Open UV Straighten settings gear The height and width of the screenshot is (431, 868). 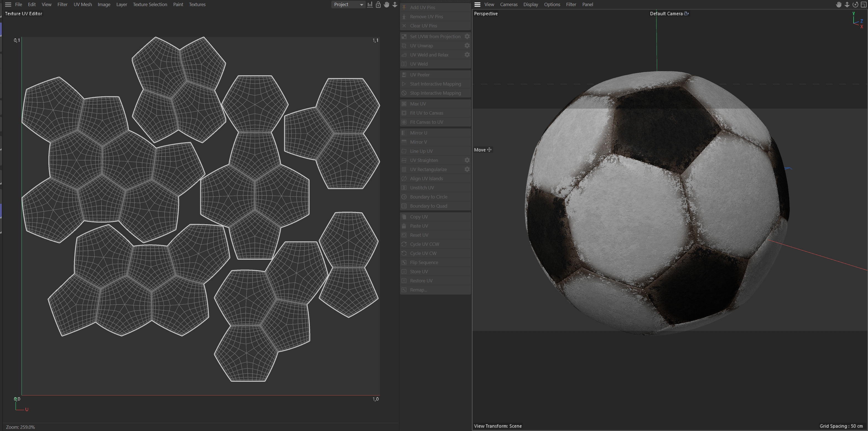(467, 160)
